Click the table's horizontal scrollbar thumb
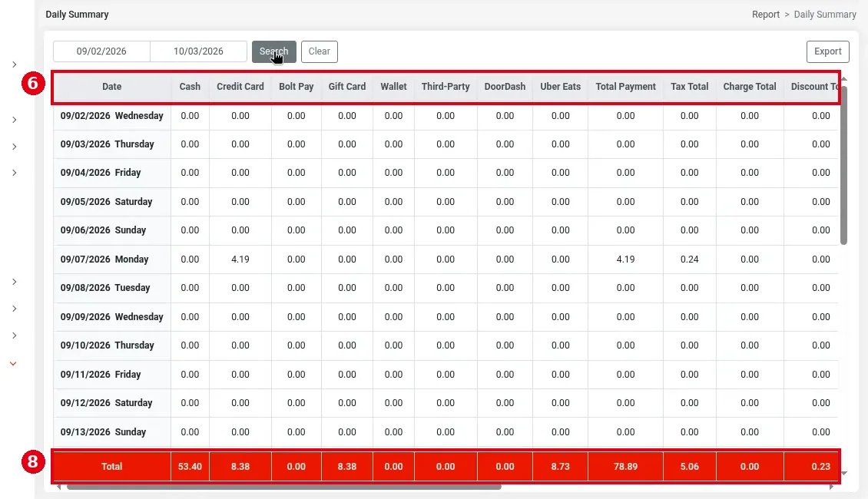This screenshot has height=499, width=868. [284, 487]
